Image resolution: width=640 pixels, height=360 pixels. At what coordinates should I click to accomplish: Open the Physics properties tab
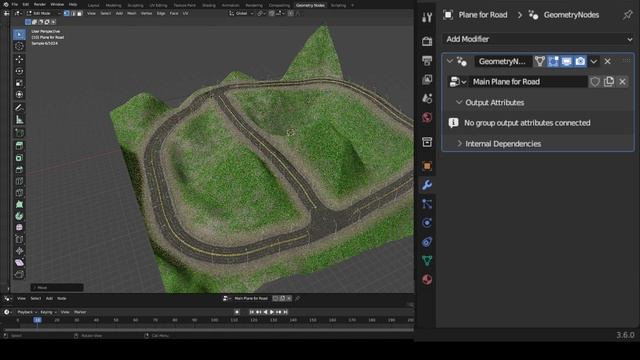[427, 223]
